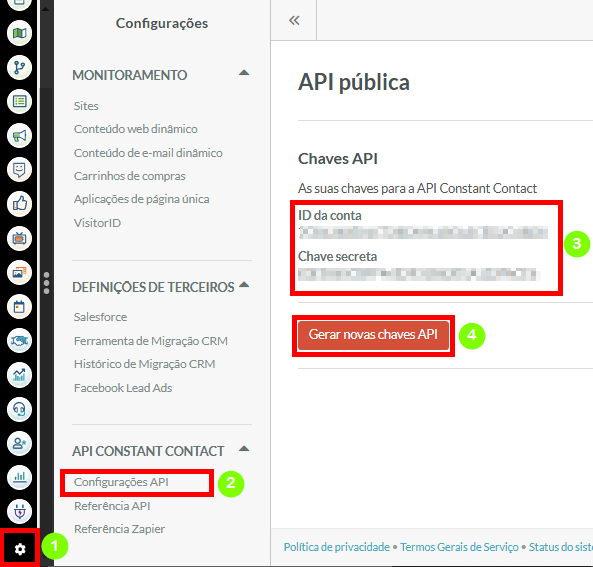Click the blurred Chave secreta value
Viewport: 593px width, 567px height.
point(418,274)
